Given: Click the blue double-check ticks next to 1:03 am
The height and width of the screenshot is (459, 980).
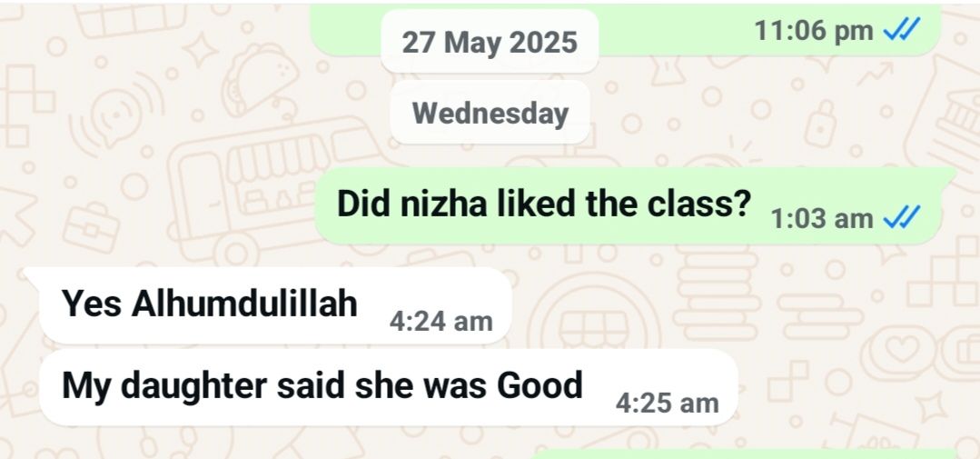Looking at the screenshot, I should click(901, 217).
